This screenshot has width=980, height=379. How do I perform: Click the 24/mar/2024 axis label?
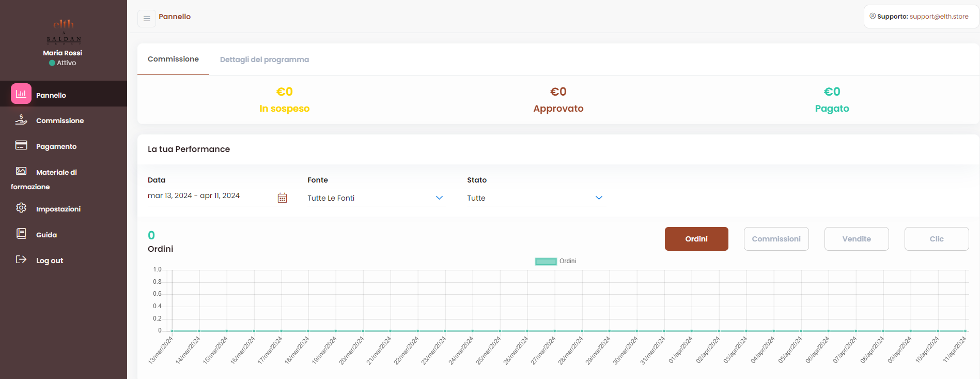[x=461, y=350]
